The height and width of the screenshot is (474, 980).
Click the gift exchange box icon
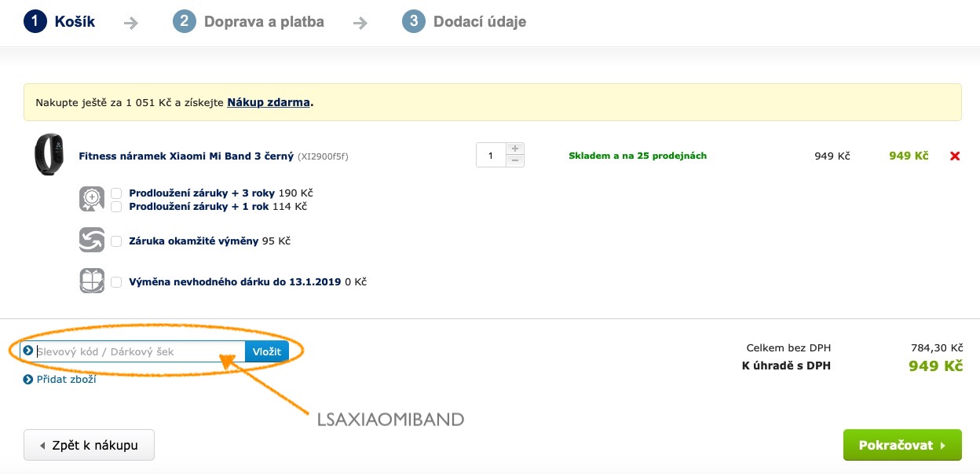[x=92, y=281]
